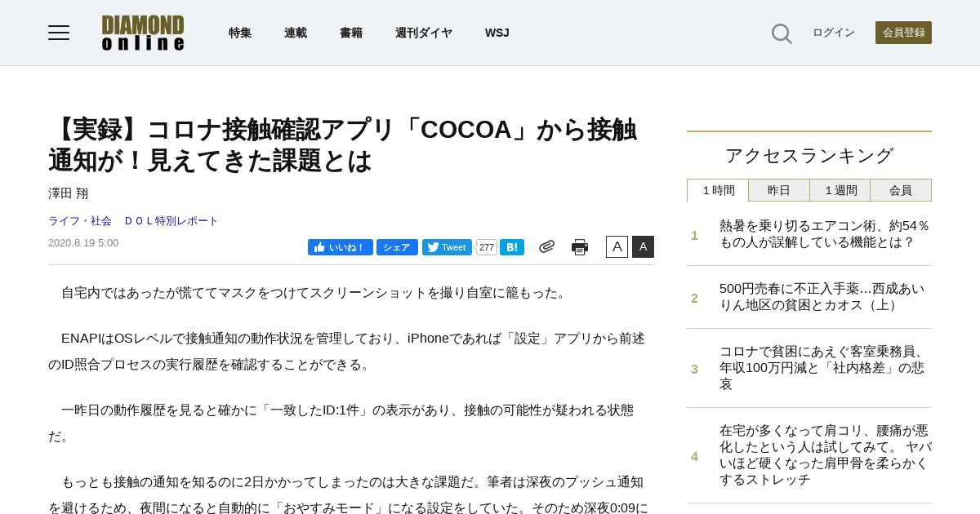Viewport: 980px width, 514px height.
Task: Open the WSJ menu
Action: pyautogui.click(x=497, y=33)
